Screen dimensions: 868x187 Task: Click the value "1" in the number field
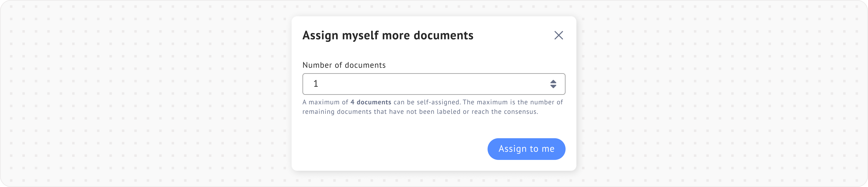click(x=316, y=84)
